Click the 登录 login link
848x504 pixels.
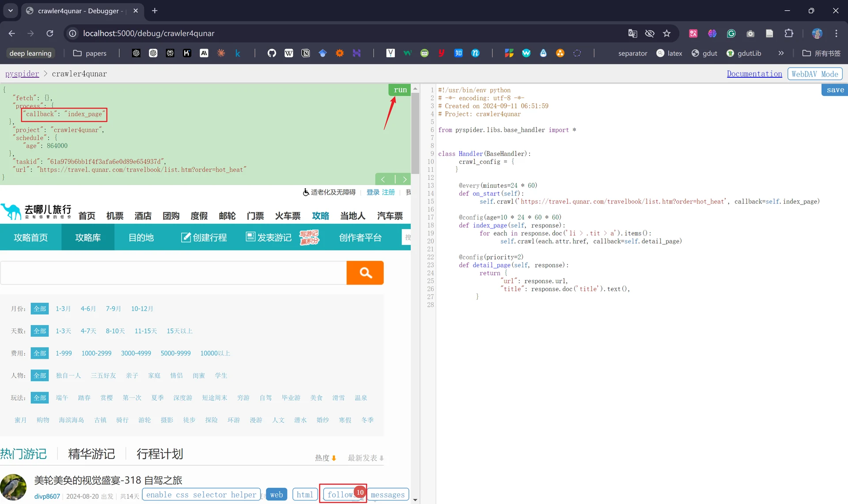373,192
